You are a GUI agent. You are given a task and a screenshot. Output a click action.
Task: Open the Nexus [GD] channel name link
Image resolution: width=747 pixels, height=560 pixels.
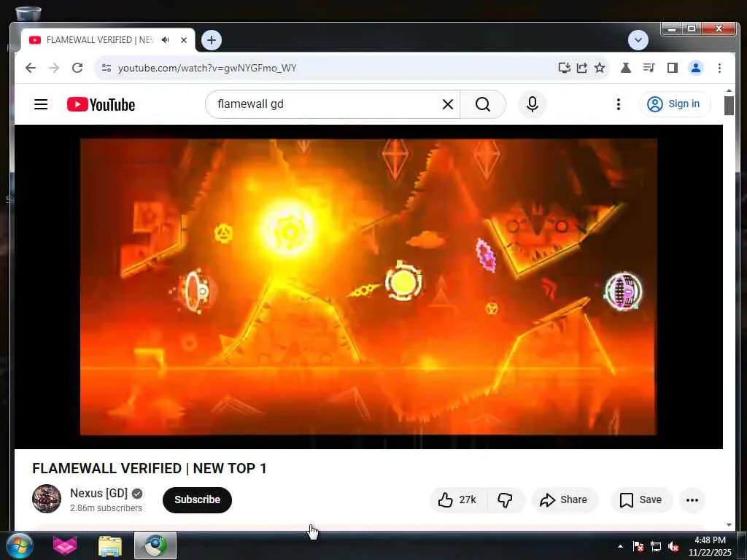pyautogui.click(x=98, y=494)
